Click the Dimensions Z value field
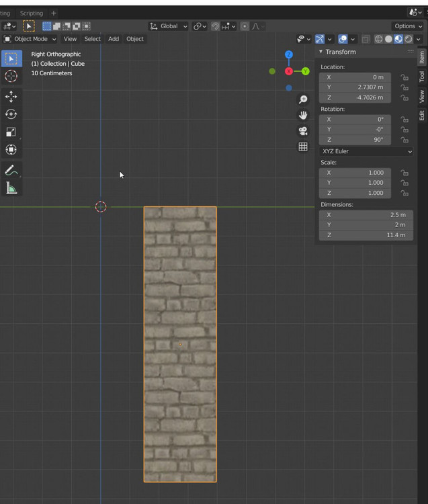Viewport: 428px width, 504px height. tap(366, 235)
